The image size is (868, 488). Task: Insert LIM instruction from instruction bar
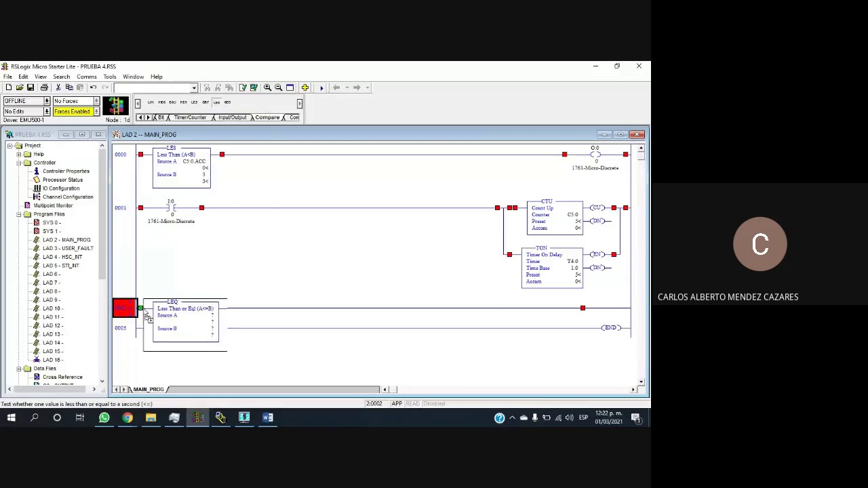(x=151, y=102)
